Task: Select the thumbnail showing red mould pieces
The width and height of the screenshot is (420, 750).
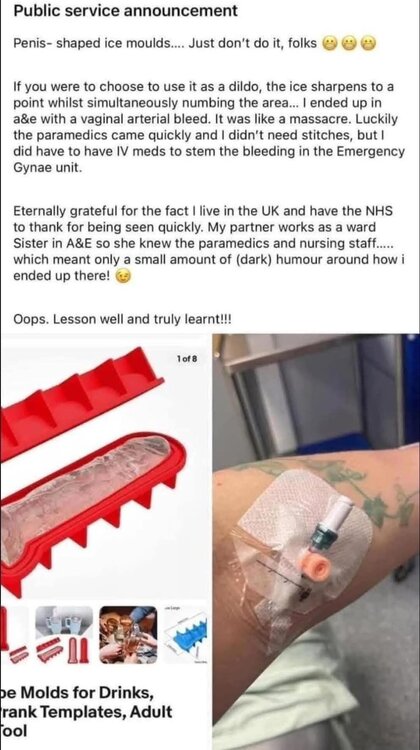Action: (64, 635)
